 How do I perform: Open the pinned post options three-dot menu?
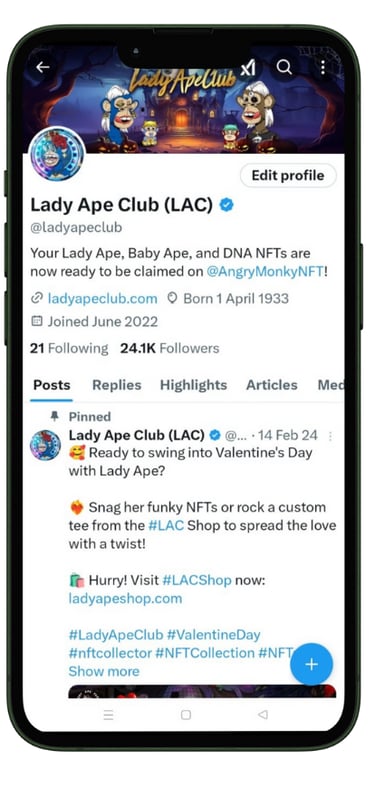pyautogui.click(x=330, y=436)
